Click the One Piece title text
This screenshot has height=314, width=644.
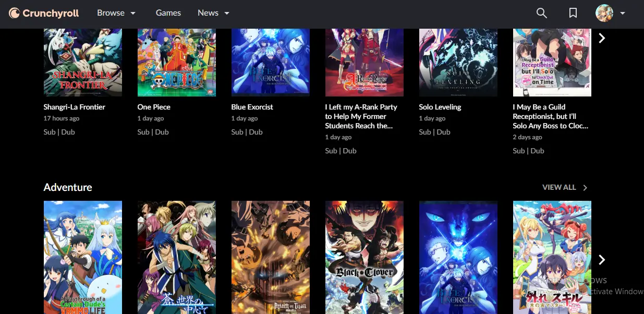(154, 107)
